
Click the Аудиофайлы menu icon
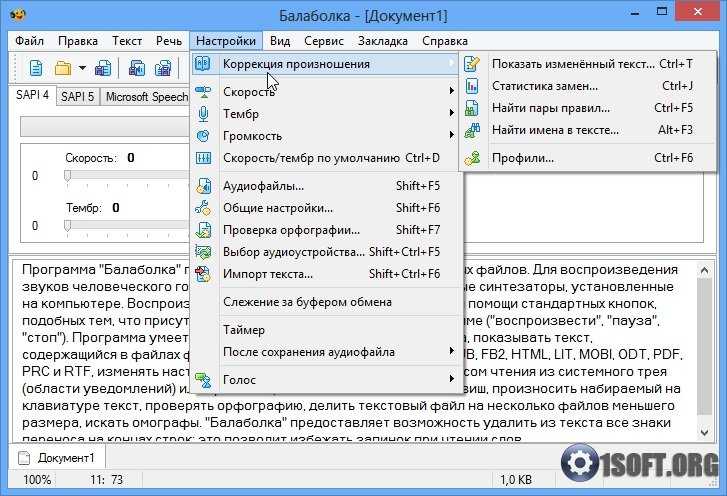point(203,186)
